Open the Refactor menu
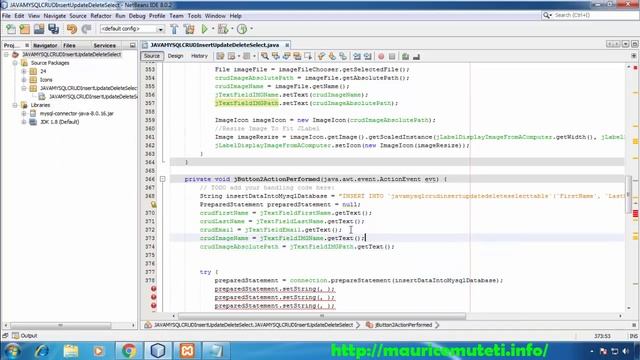 pos(101,16)
